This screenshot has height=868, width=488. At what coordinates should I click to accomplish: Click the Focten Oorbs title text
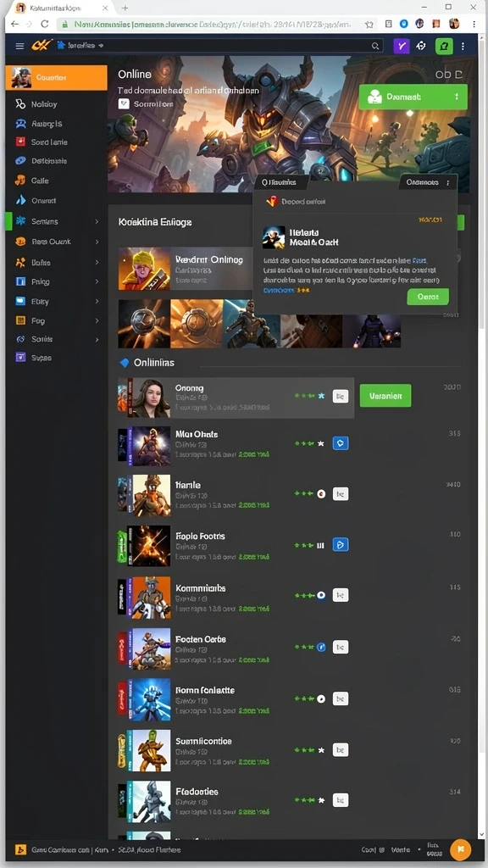coord(200,639)
